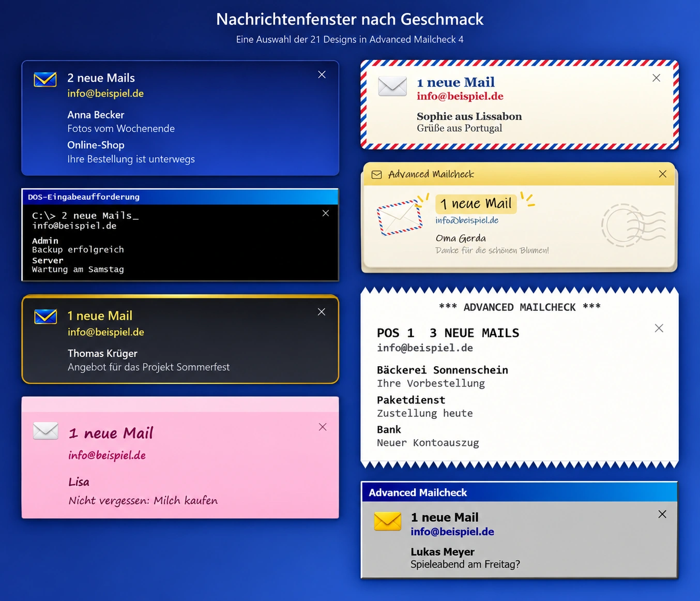Select the "Wartung am Samstag" message line
700x601 pixels.
coord(78,269)
